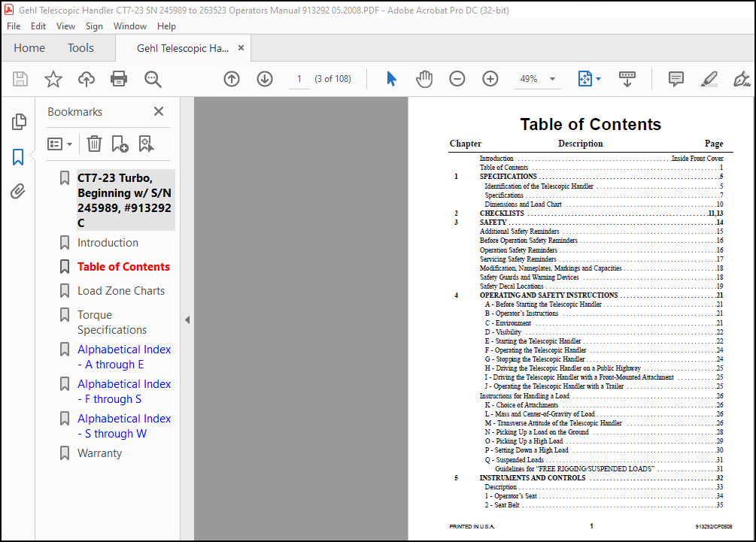Click the 2 - Seat Belt line
The width and height of the screenshot is (756, 542).
[604, 505]
